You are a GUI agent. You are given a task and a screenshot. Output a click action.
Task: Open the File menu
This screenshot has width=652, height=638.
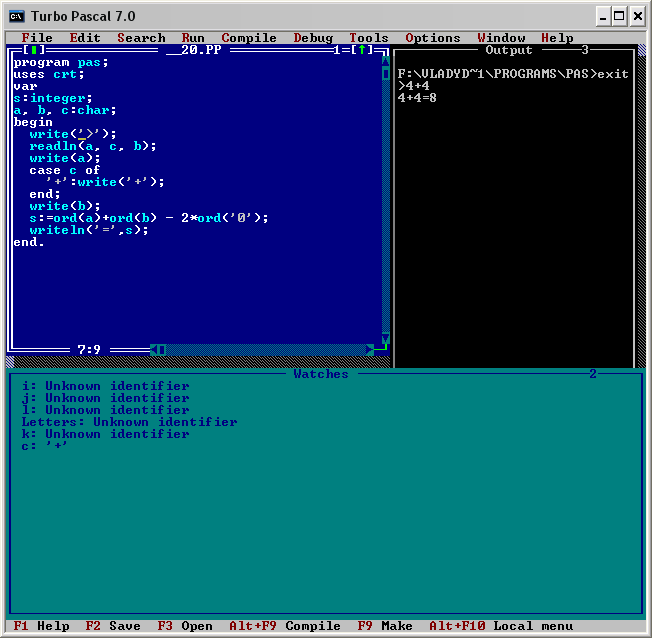click(x=37, y=38)
